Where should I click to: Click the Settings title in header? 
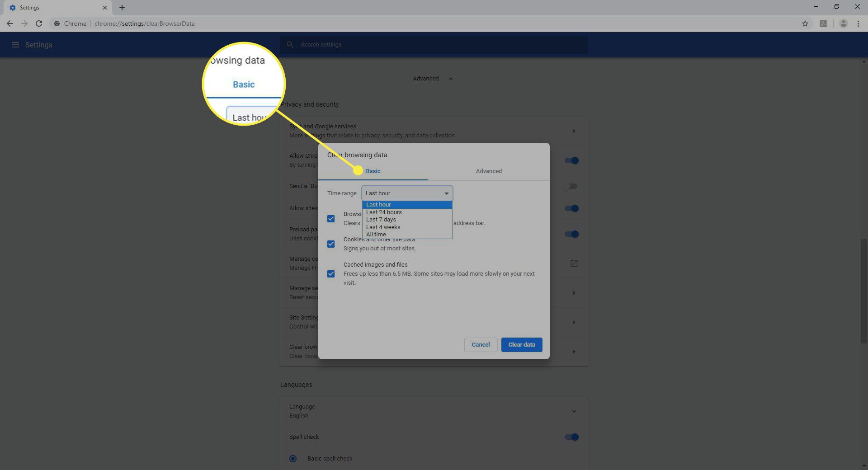tap(39, 45)
